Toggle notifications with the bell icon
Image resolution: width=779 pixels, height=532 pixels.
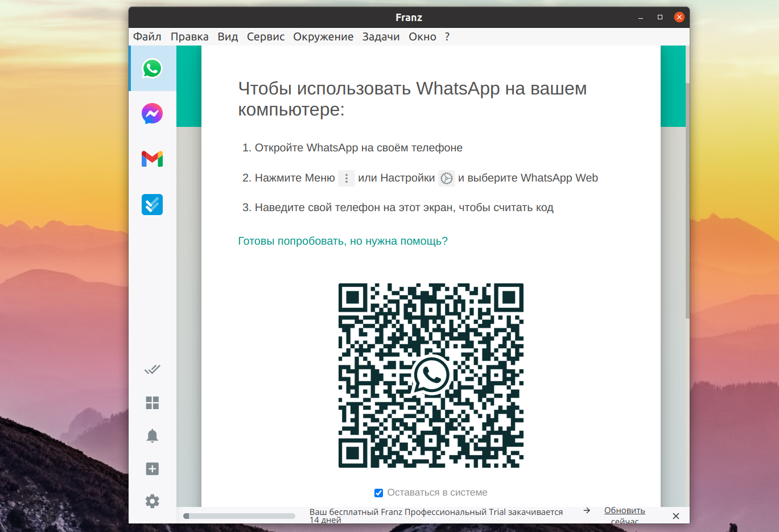(x=152, y=436)
